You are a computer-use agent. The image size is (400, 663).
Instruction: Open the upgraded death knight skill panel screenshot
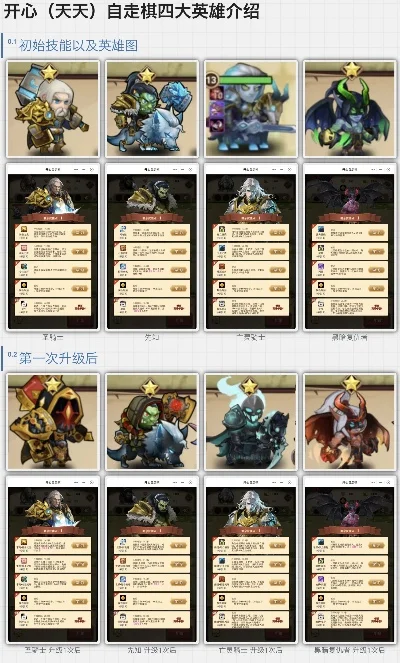[251, 560]
